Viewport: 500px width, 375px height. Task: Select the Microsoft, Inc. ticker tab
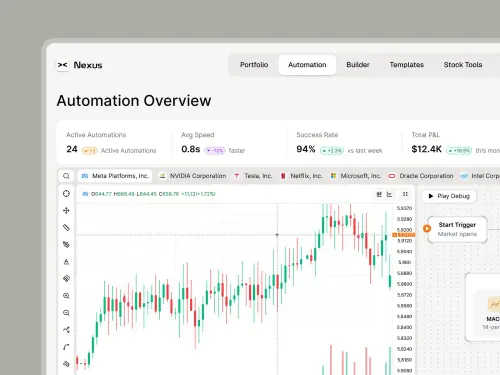tap(356, 176)
